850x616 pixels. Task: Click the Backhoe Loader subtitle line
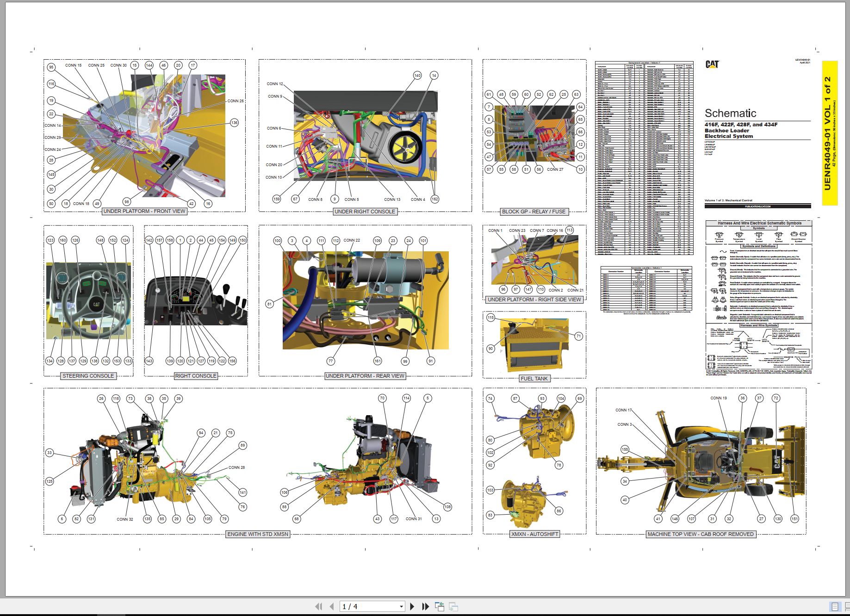(727, 131)
